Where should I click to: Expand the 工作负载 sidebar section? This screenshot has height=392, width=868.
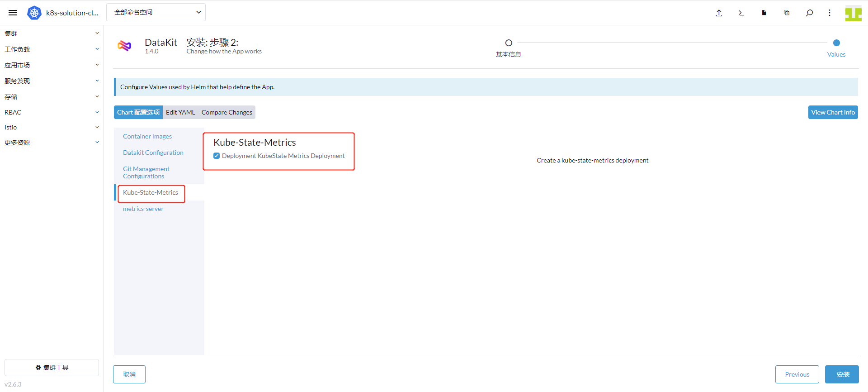(x=52, y=49)
